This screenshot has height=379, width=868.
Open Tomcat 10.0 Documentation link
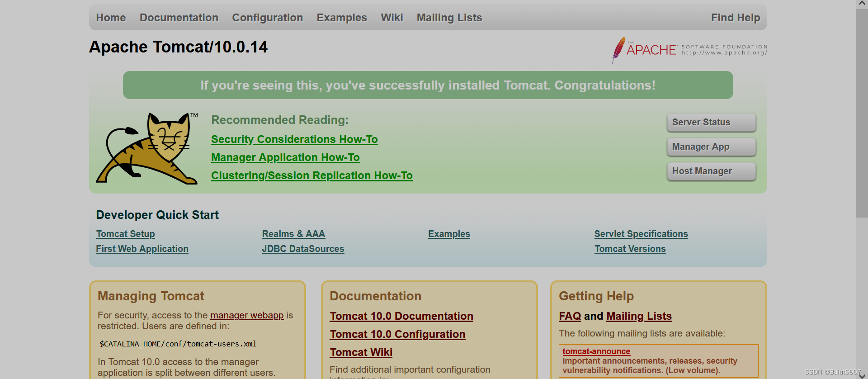(401, 316)
